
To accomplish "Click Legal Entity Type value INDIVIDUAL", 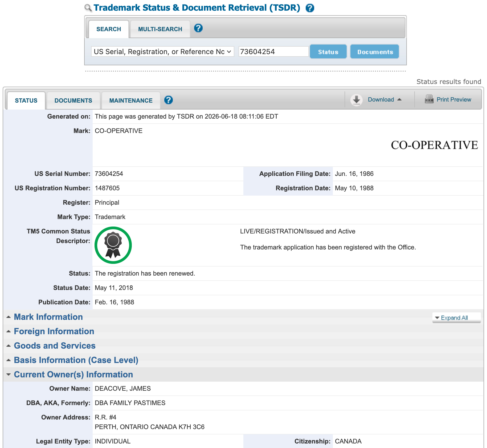I will [x=113, y=441].
